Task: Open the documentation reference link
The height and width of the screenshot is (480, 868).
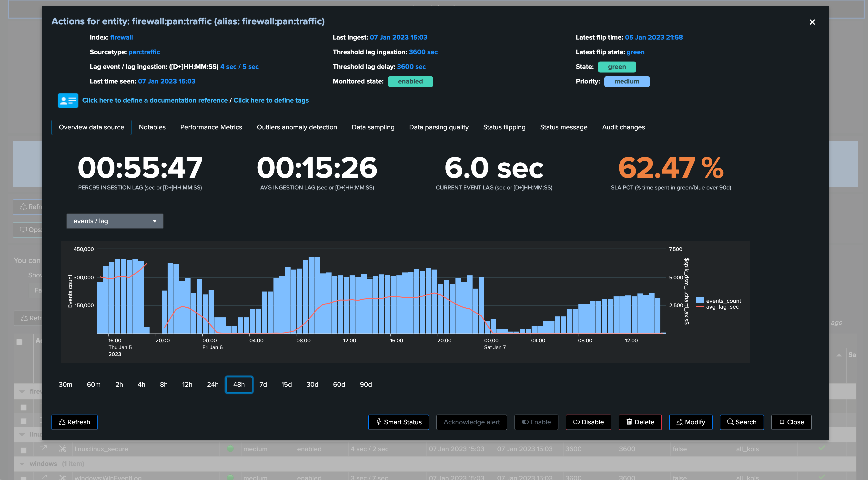Action: [155, 101]
